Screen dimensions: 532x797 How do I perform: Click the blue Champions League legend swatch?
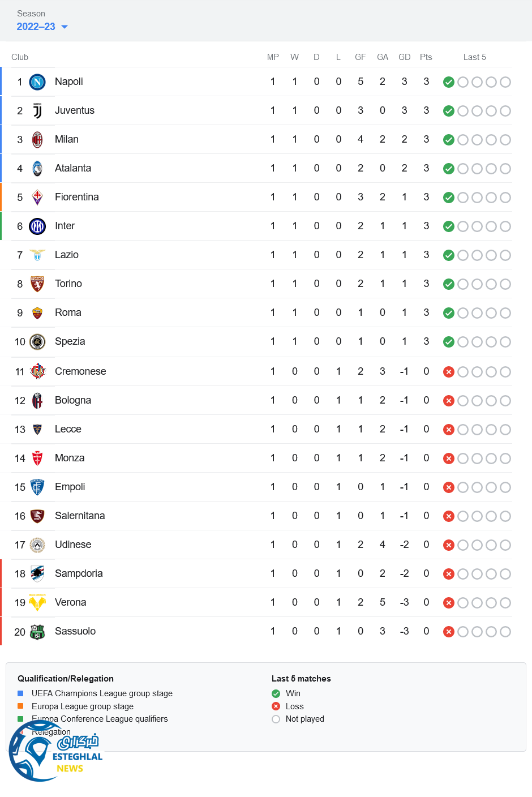point(20,693)
